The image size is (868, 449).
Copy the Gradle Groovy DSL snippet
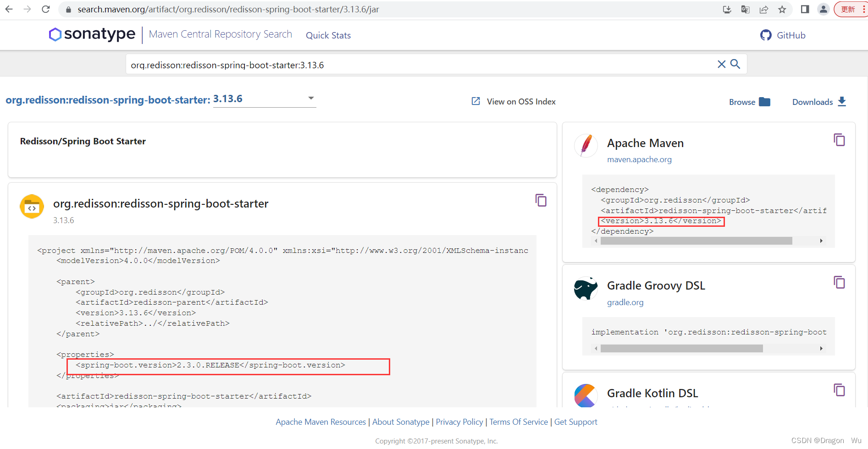840,283
